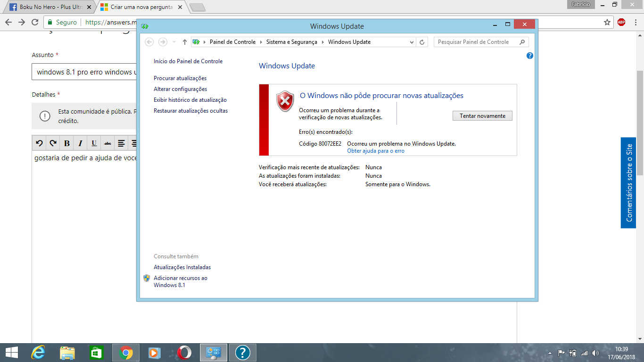Click Chrome forward arrow

point(21,22)
